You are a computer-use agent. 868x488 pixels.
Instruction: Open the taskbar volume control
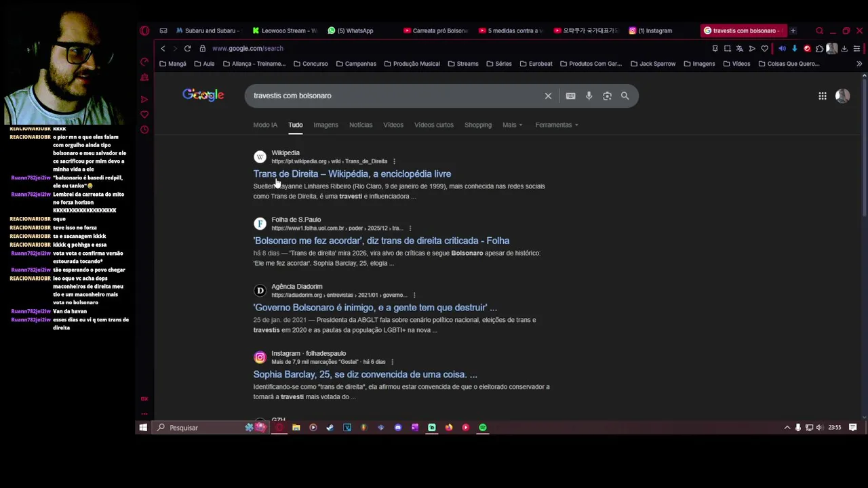coord(819,428)
